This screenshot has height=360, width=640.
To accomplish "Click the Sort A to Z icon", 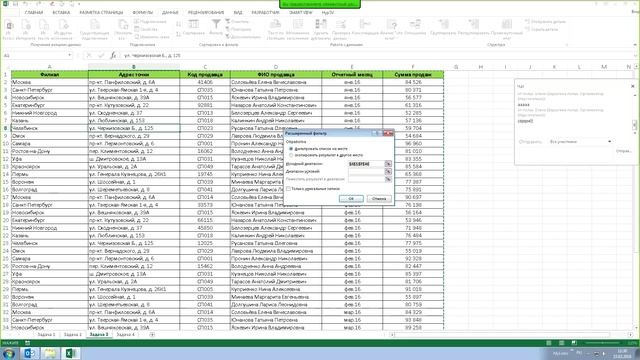I will [178, 25].
